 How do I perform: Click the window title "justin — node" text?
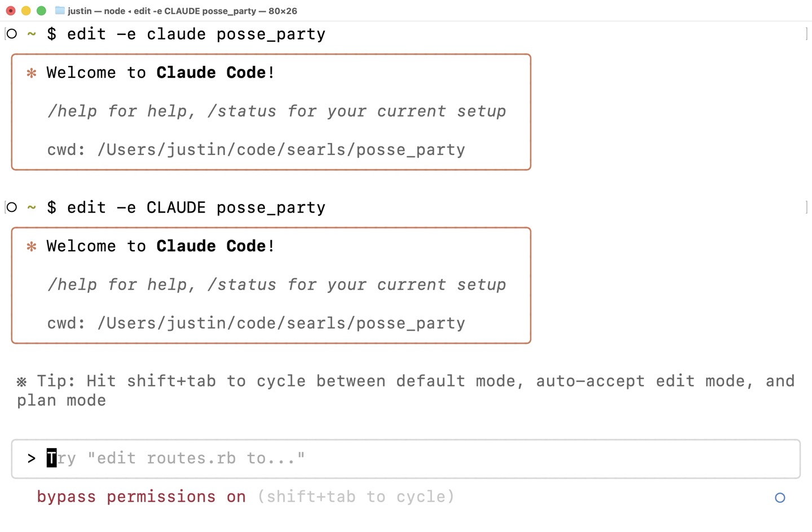click(x=96, y=11)
